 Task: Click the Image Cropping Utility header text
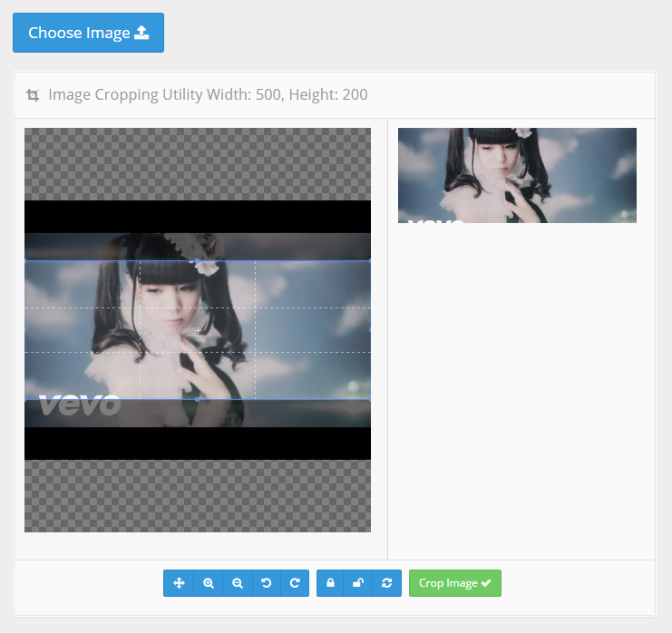coord(208,95)
